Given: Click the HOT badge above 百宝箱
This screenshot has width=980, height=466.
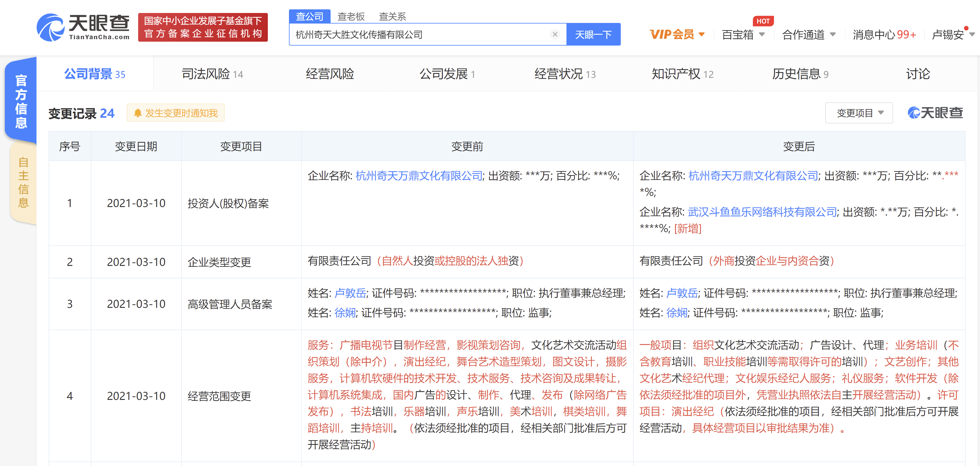Looking at the screenshot, I should pyautogui.click(x=763, y=21).
